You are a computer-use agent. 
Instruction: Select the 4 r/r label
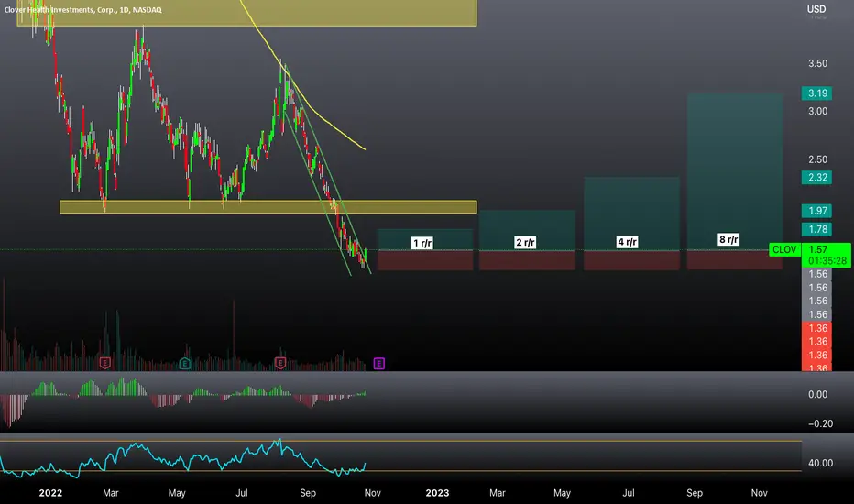[627, 242]
